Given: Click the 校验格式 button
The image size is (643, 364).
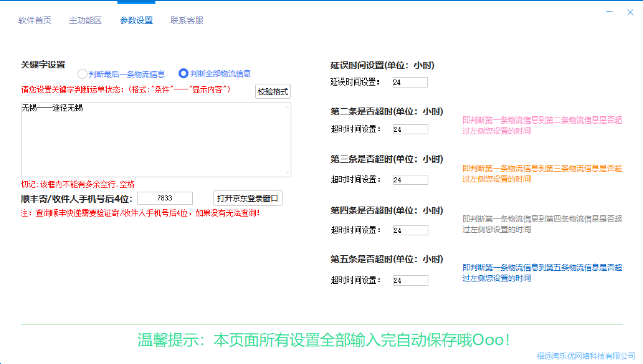Looking at the screenshot, I should (273, 92).
